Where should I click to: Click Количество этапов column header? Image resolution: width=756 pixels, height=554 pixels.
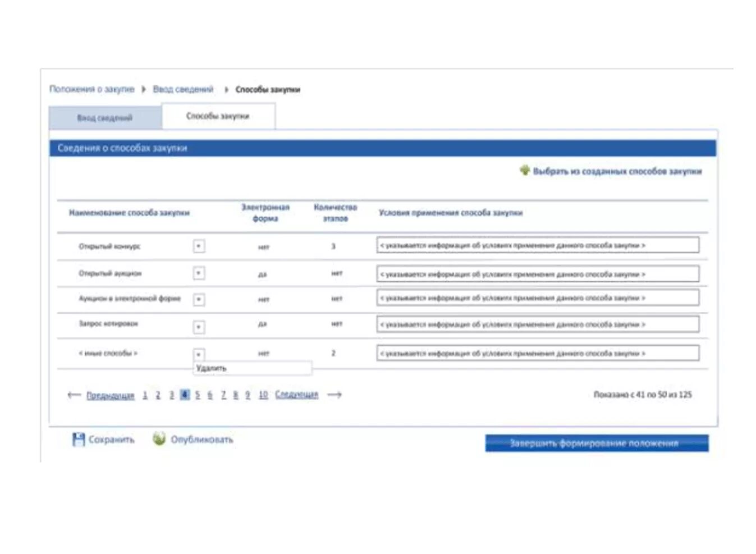tap(335, 213)
